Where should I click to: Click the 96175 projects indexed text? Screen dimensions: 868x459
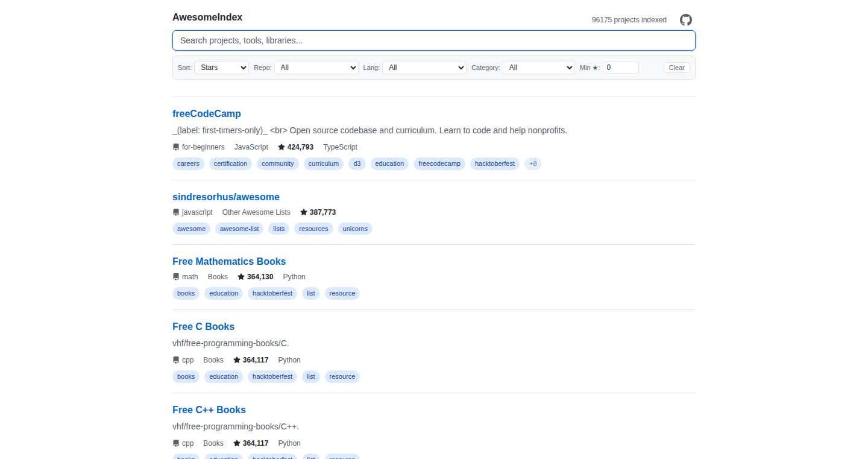[629, 20]
